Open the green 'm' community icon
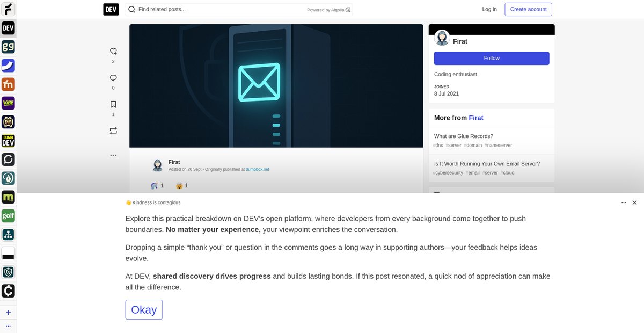Viewport: 644px width, 333px height. 8,197
